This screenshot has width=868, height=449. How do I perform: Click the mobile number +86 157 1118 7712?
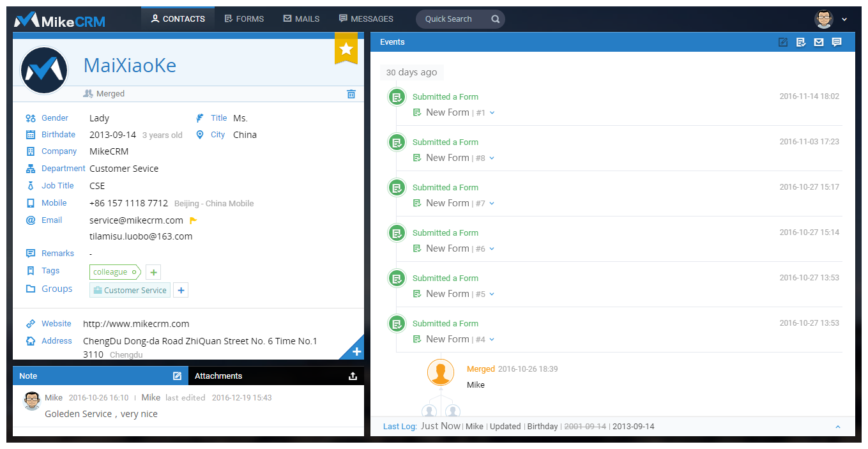point(128,203)
